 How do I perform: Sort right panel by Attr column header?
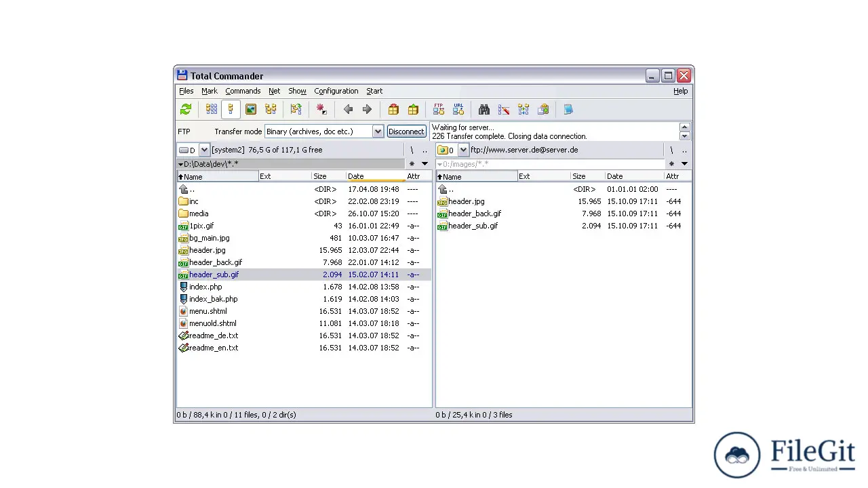677,176
